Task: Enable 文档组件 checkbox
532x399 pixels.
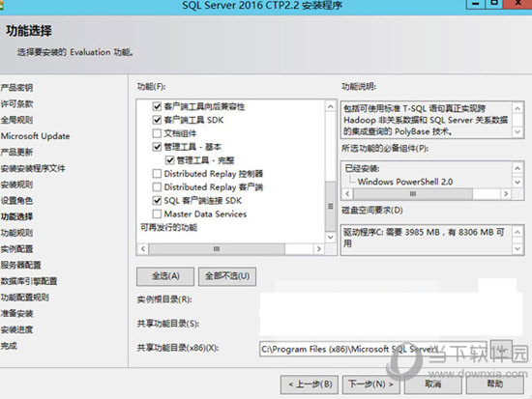Action: pos(157,133)
